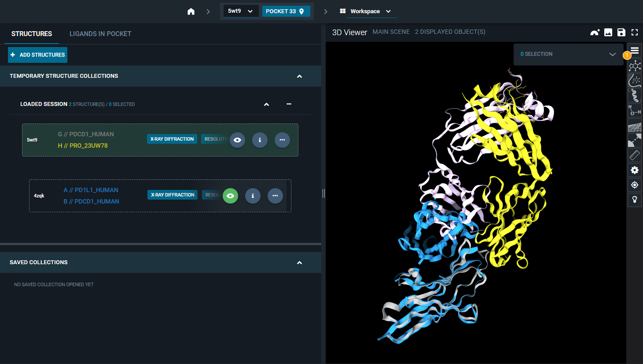Viewport: 643px width, 364px height.
Task: Open the 5wt9 structure dropdown
Action: tap(240, 11)
